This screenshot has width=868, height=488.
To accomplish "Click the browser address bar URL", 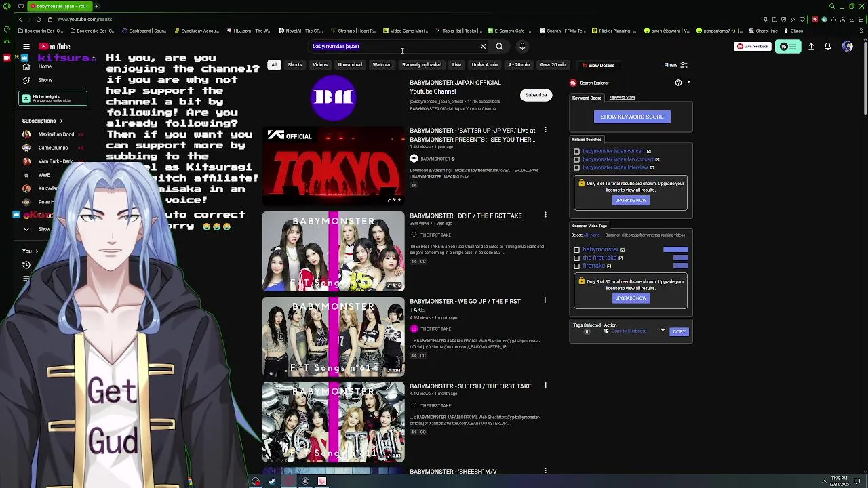I will [85, 19].
